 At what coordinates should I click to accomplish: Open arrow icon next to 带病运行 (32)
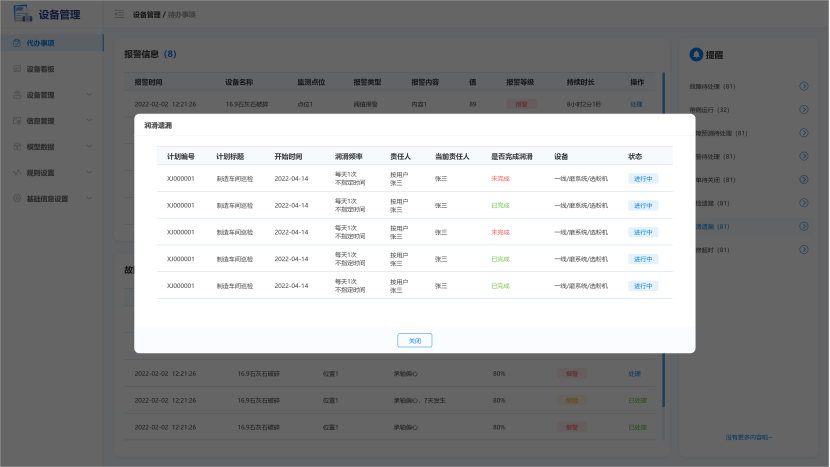coord(803,110)
